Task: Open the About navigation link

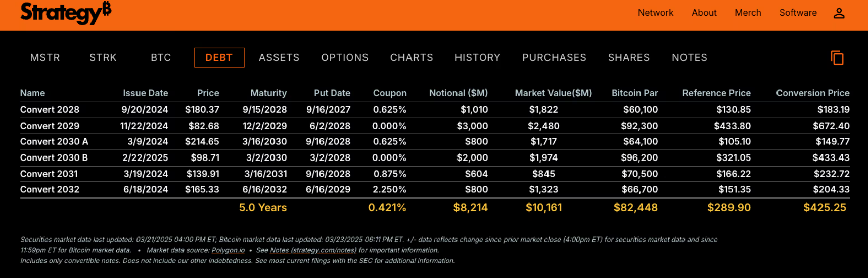Action: (704, 13)
